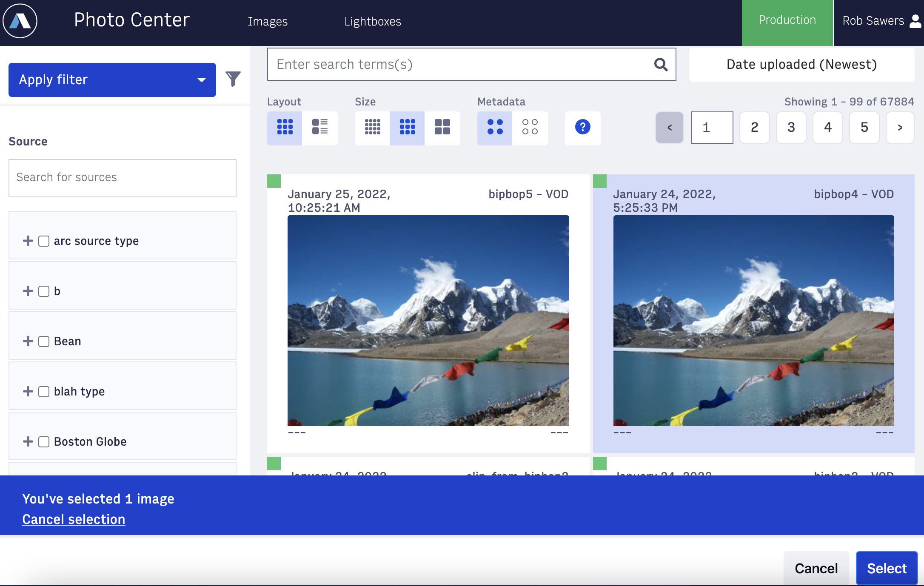Check the arc source type checkbox
924x586 pixels.
click(44, 241)
